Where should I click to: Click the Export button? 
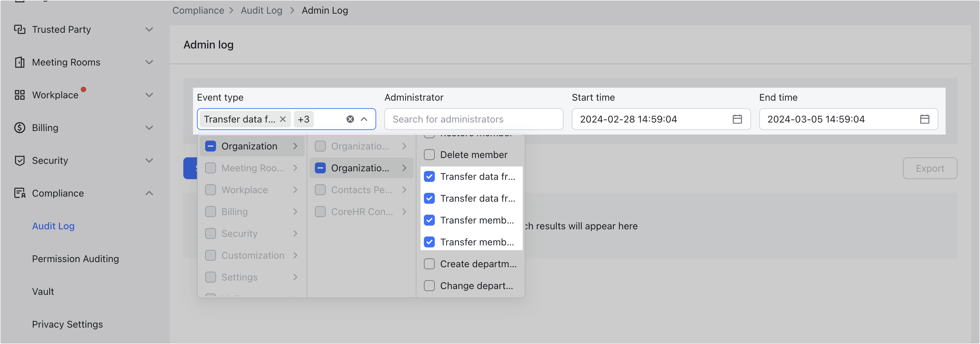[930, 168]
